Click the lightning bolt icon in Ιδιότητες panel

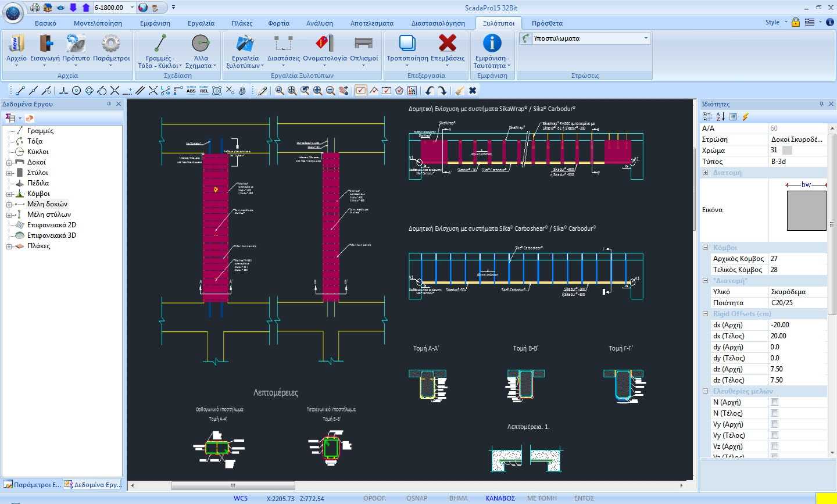tap(745, 117)
